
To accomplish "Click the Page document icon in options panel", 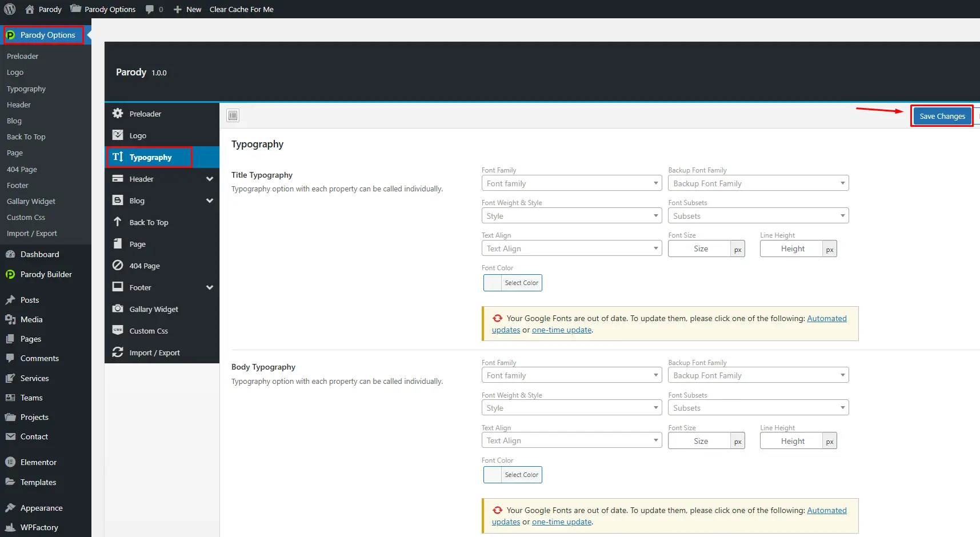I will pyautogui.click(x=118, y=243).
